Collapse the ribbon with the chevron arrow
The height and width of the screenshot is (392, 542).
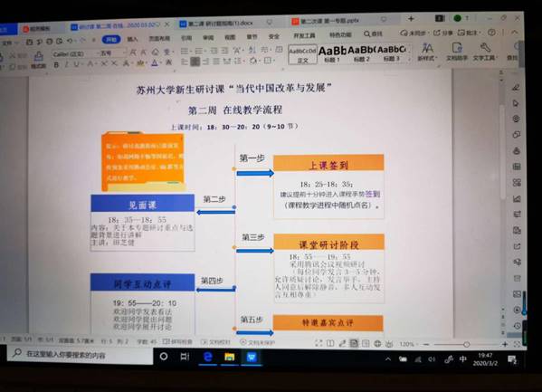[x=514, y=33]
